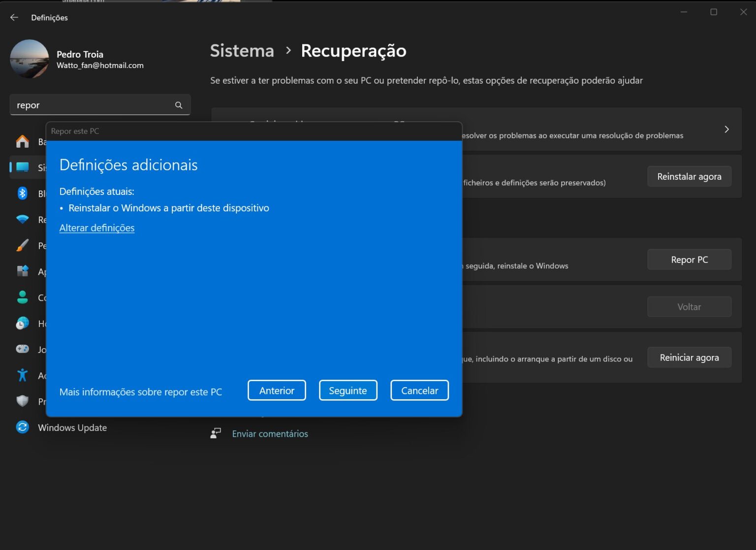
Task: Expand the troubleshooting row chevron
Action: tap(726, 129)
